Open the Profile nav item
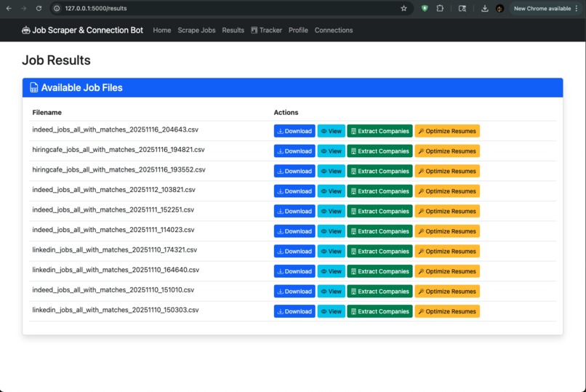The height and width of the screenshot is (392, 586). [298, 31]
